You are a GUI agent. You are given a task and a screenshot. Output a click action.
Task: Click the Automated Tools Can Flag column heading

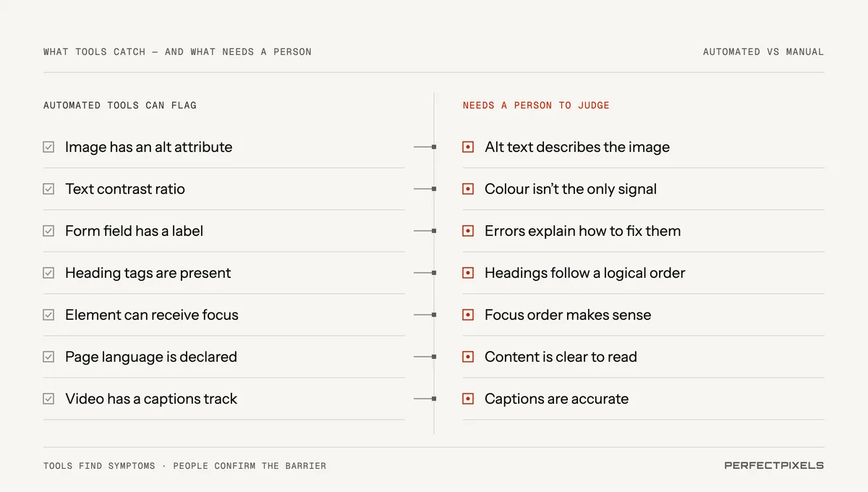120,105
